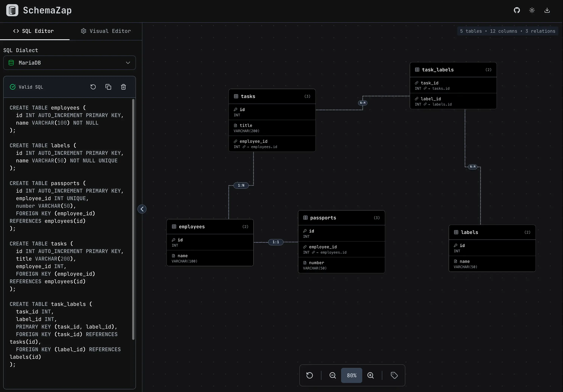Viewport: 563px width, 392px height.
Task: Click the N:M badge above labels table
Action: [x=472, y=167]
